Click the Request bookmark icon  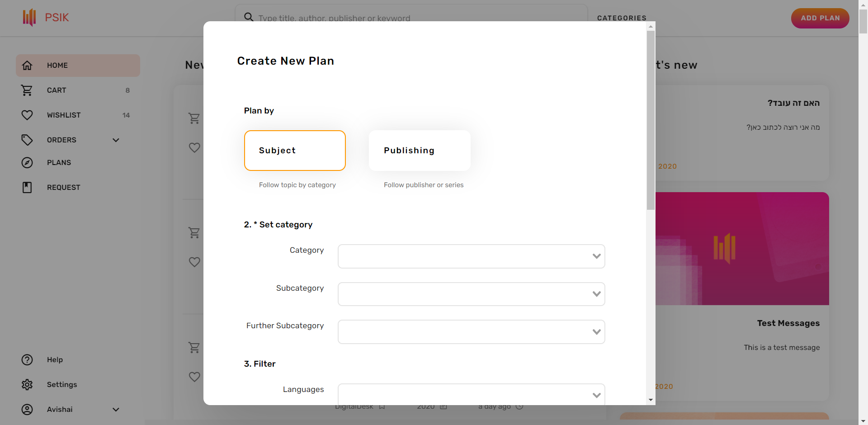[x=27, y=188]
